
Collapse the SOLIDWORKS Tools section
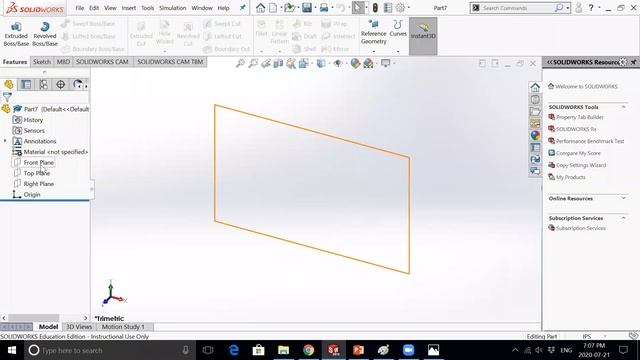[x=623, y=107]
